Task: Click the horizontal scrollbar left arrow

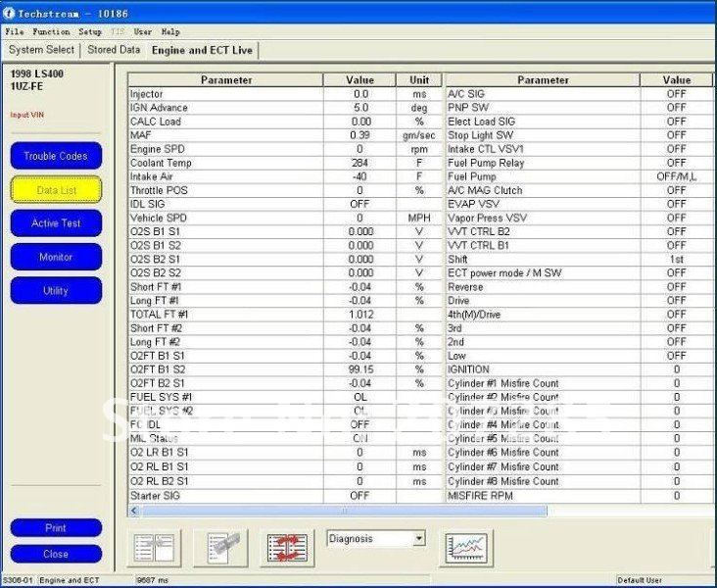Action: coord(134,511)
